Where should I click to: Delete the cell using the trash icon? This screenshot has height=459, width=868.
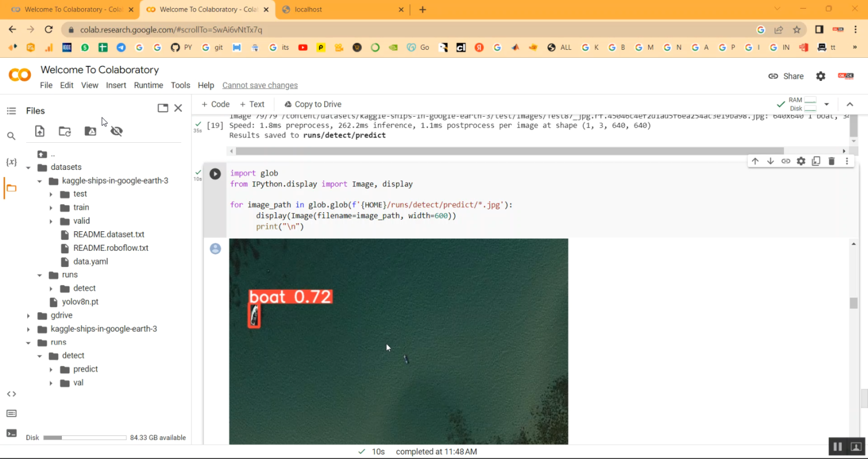(832, 161)
